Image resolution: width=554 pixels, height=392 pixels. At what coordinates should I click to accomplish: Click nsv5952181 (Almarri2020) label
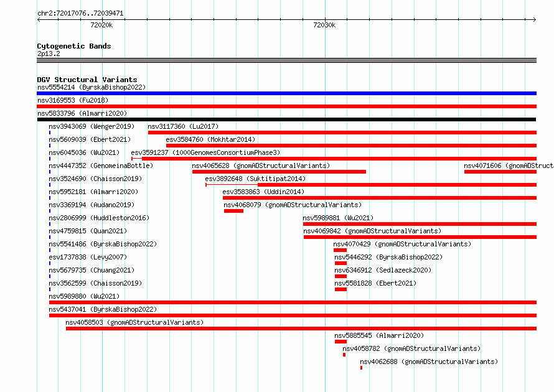(93, 192)
